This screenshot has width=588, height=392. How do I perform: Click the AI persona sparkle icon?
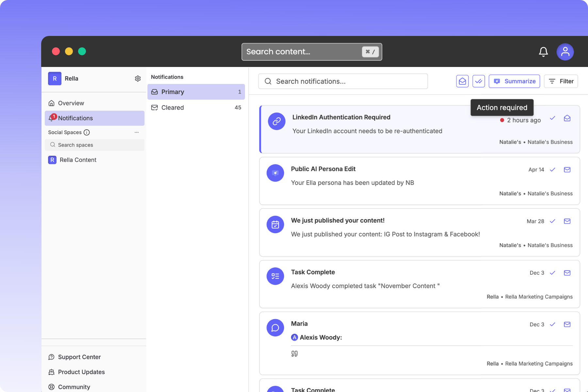275,173
